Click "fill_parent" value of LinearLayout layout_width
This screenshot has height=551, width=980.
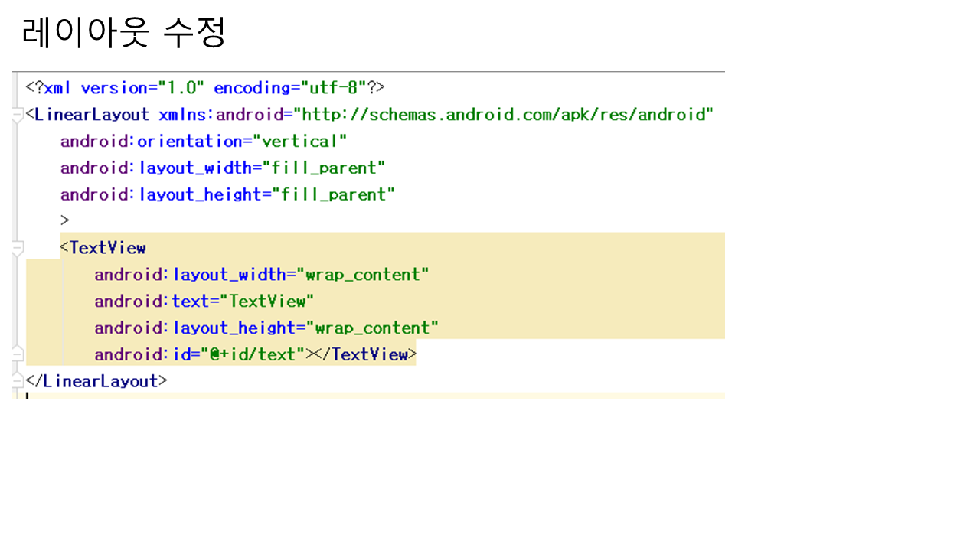[324, 168]
